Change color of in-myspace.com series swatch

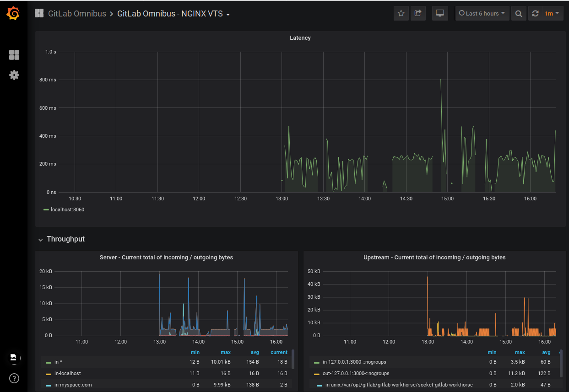49,385
